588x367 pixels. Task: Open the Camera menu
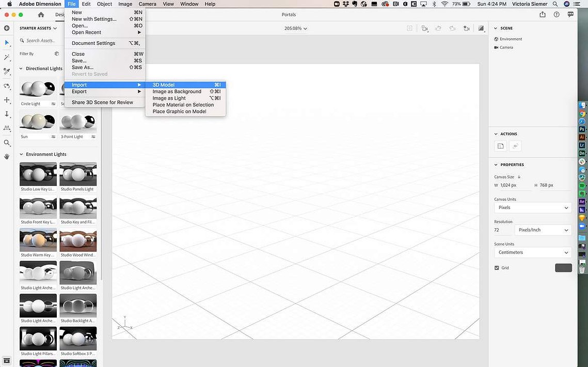point(147,4)
